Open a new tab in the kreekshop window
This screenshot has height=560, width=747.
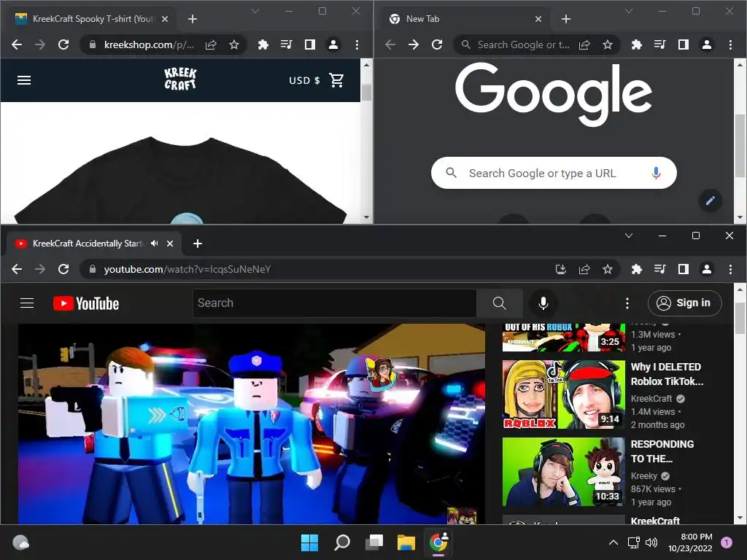click(193, 19)
